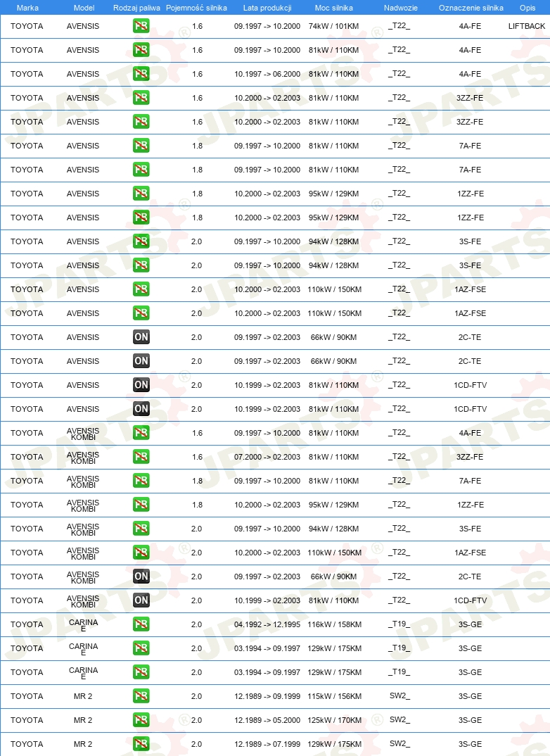This screenshot has height=756, width=550.
Task: Click the Oznaczenie silnika column header
Action: click(x=471, y=8)
